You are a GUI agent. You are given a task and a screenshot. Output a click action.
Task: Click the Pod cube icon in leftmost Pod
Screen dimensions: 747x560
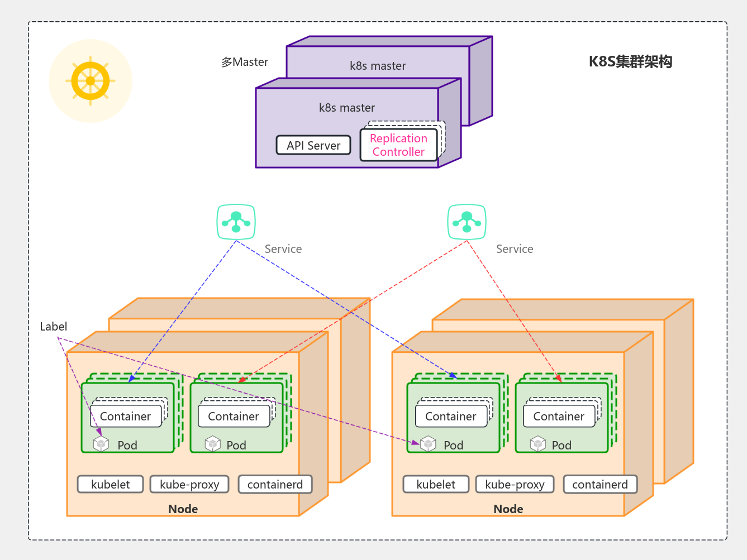tap(101, 443)
